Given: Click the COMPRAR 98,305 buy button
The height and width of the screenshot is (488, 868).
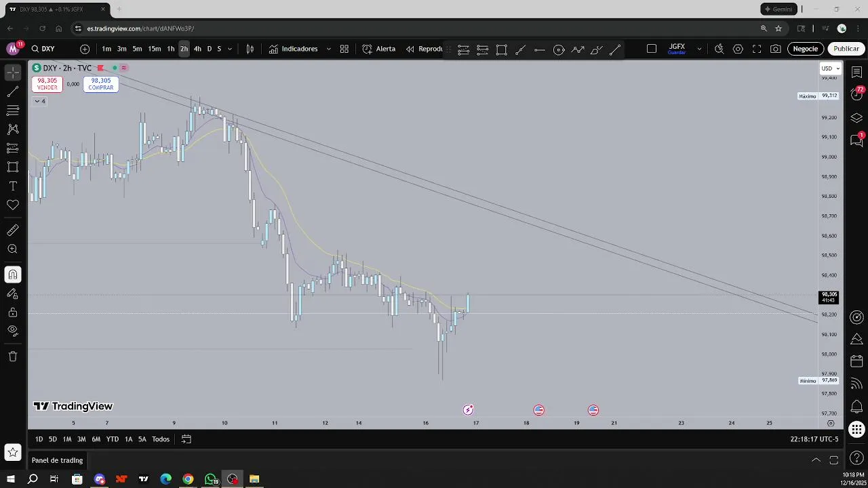Looking at the screenshot, I should pyautogui.click(x=100, y=84).
